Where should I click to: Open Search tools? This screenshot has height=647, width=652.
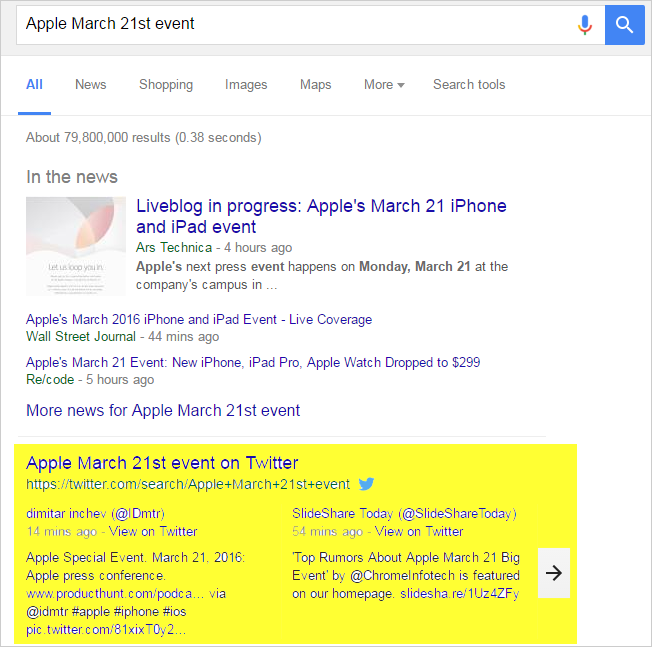click(x=469, y=84)
